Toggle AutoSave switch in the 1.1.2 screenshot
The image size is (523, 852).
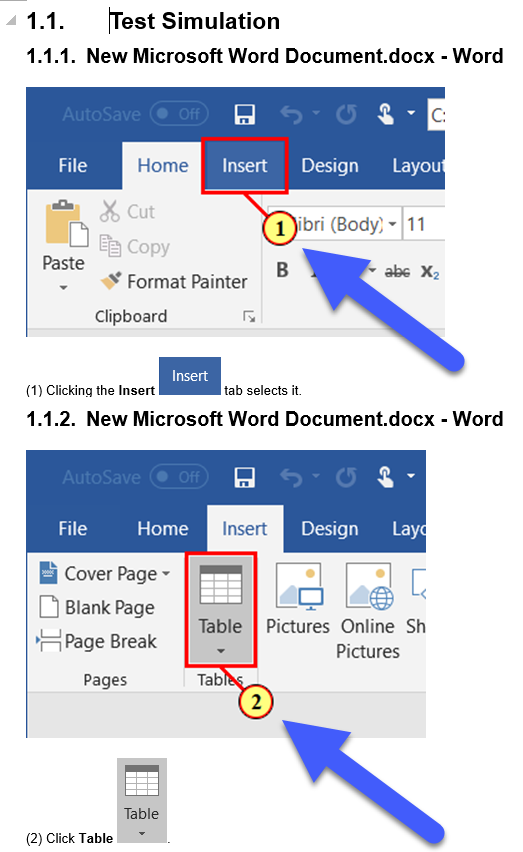[179, 477]
